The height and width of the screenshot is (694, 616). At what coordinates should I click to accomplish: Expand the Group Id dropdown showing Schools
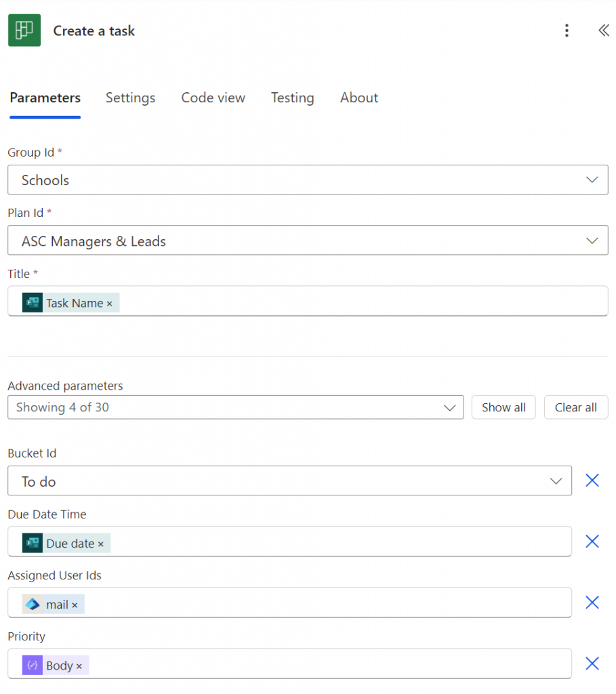[x=308, y=180]
